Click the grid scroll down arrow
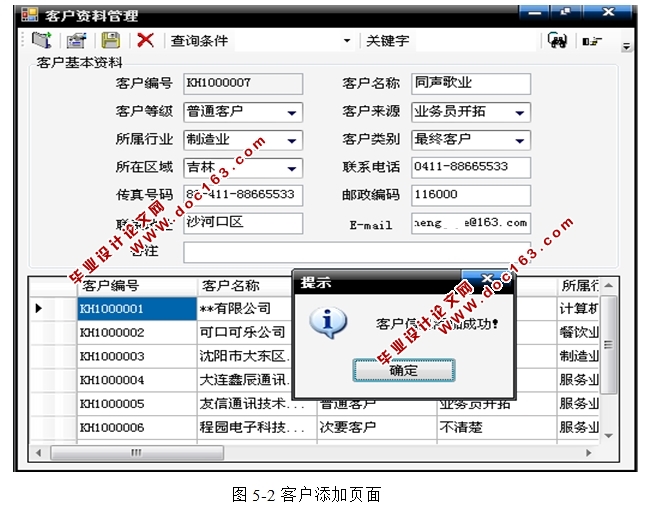Viewport: 646px width, 508px height. [x=609, y=435]
